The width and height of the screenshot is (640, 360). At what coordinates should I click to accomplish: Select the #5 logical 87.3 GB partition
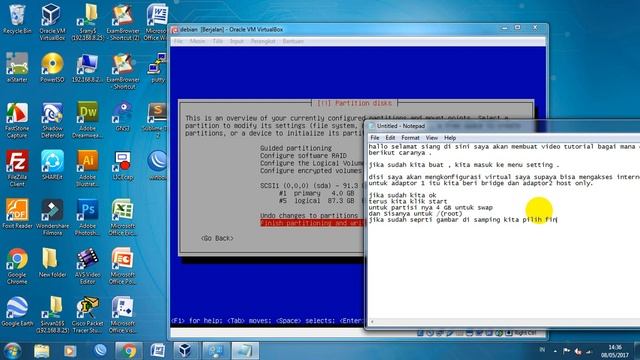[x=317, y=201]
